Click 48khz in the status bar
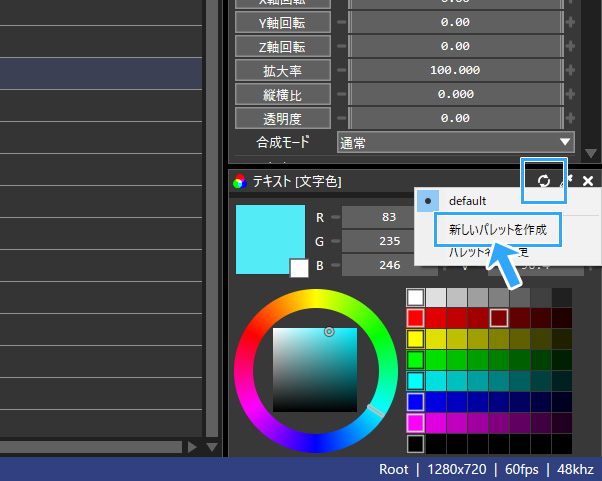 coord(576,469)
